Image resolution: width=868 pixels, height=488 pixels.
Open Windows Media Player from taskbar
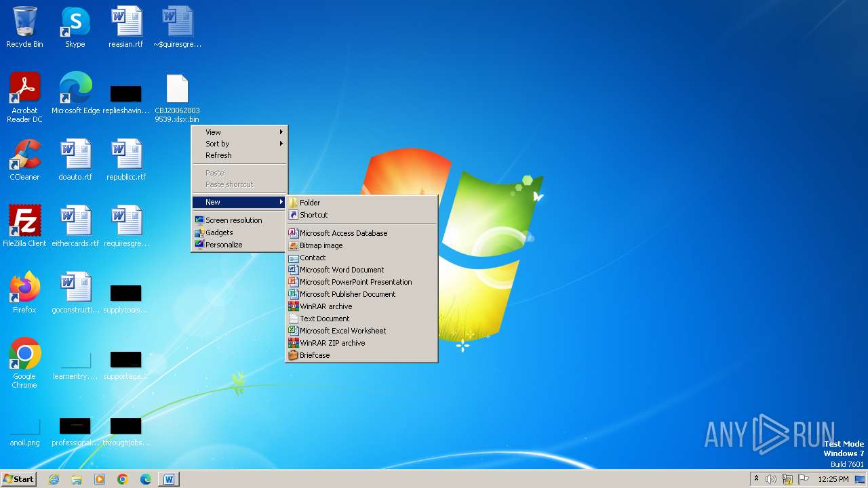point(100,479)
